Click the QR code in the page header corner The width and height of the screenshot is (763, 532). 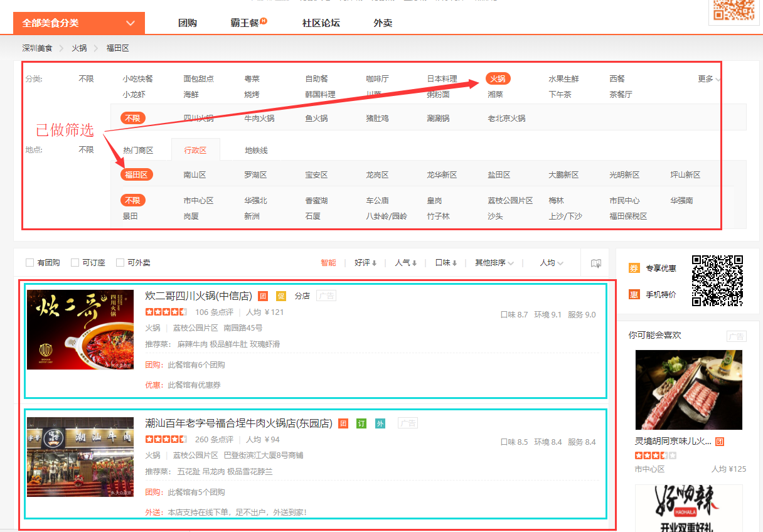(734, 10)
